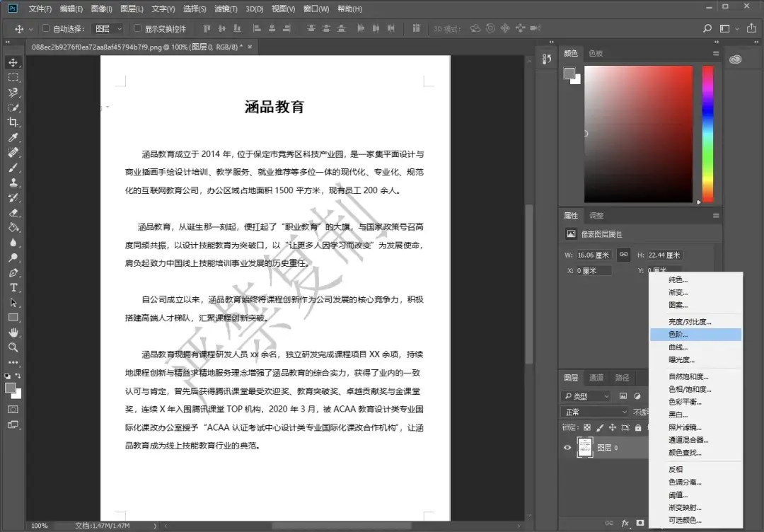This screenshot has width=764, height=532.
Task: Hide the 图层 0 layer visibility
Action: (566, 447)
